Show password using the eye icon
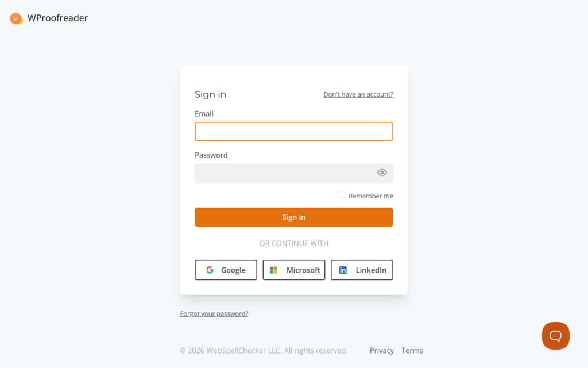 382,172
